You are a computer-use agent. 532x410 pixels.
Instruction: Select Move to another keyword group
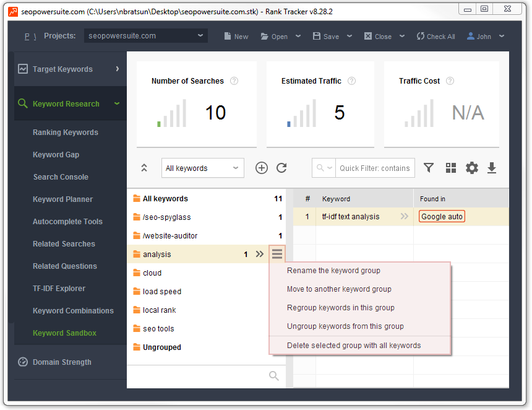[339, 289]
